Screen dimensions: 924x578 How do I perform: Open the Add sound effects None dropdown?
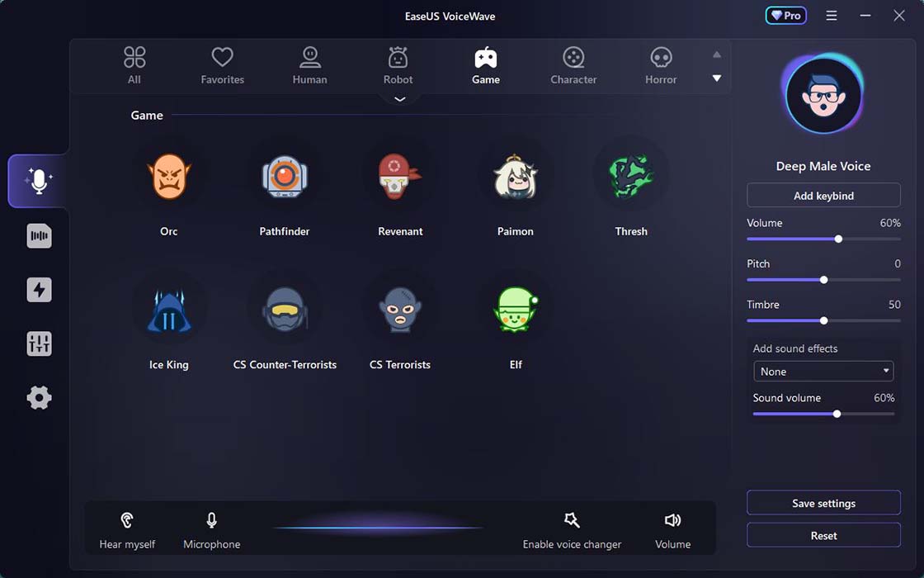823,371
